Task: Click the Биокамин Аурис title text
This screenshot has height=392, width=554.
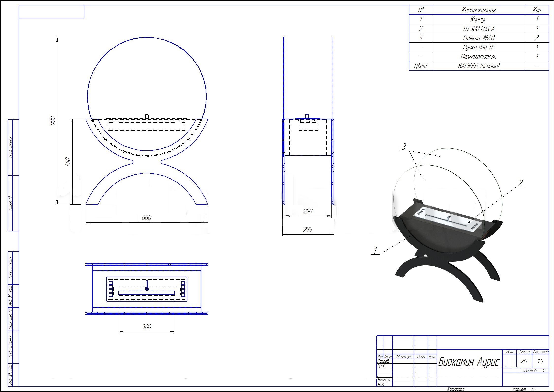Action: point(469,362)
